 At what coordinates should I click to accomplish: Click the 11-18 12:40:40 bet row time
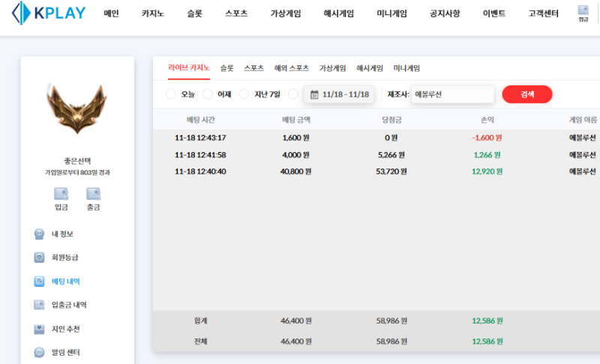(x=200, y=172)
